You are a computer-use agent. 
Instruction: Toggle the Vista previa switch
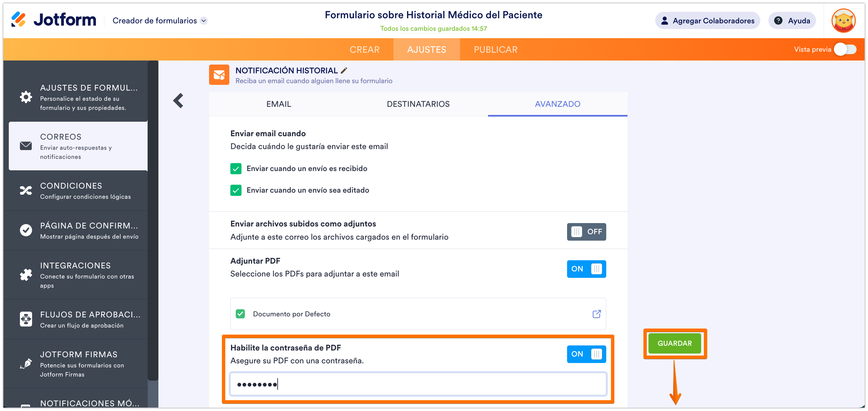point(845,50)
